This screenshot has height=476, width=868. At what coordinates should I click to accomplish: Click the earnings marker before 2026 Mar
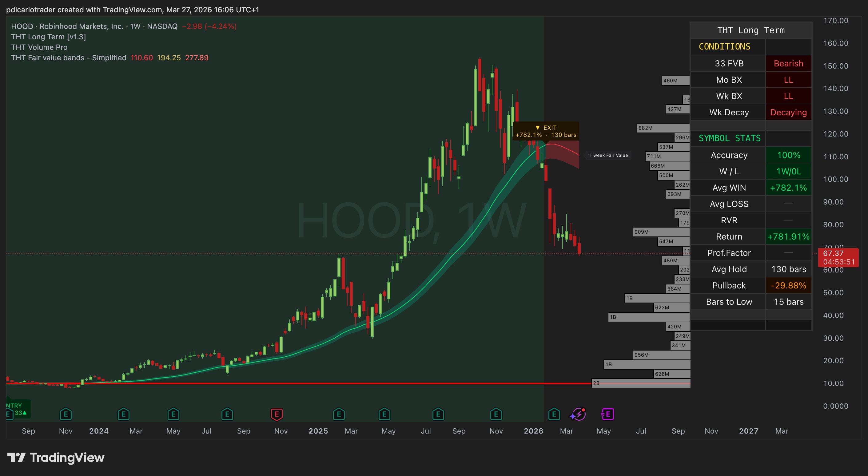[x=554, y=414]
